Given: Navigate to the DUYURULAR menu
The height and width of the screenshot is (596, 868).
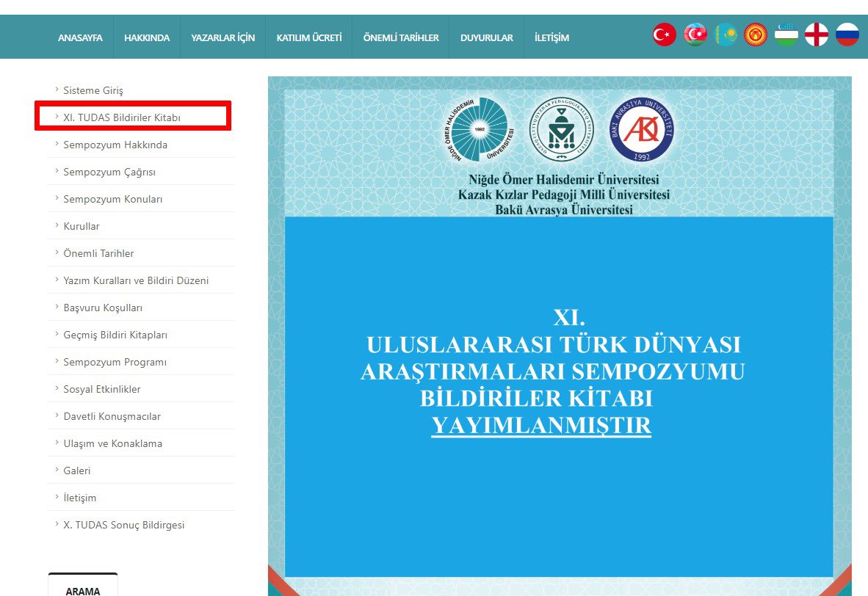Looking at the screenshot, I should click(485, 37).
